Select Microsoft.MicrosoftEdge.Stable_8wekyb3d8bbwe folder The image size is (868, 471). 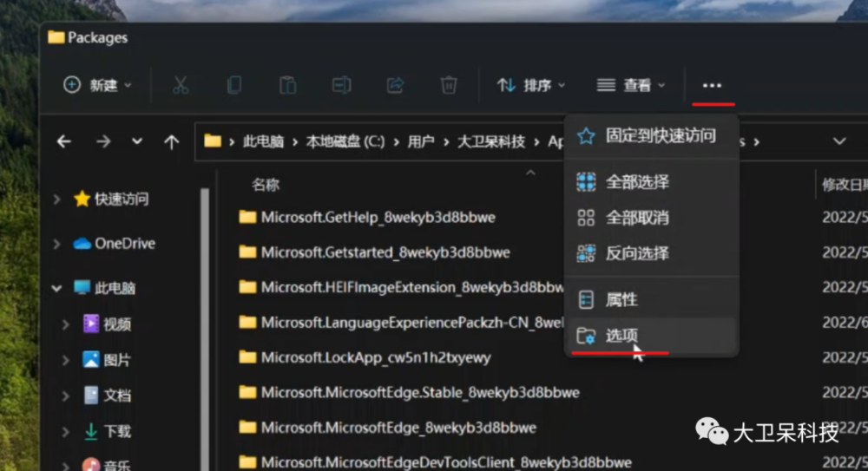(x=420, y=392)
